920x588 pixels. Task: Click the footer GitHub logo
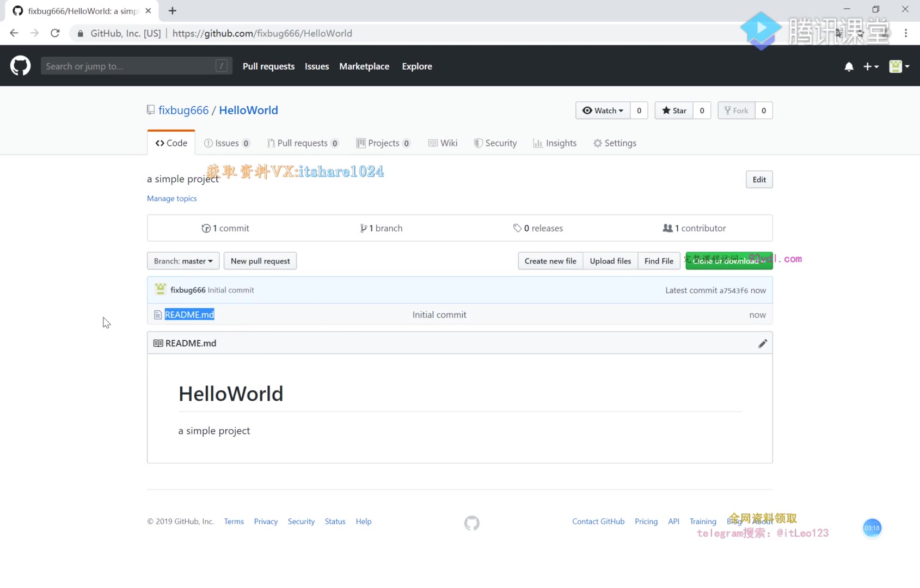click(x=472, y=523)
